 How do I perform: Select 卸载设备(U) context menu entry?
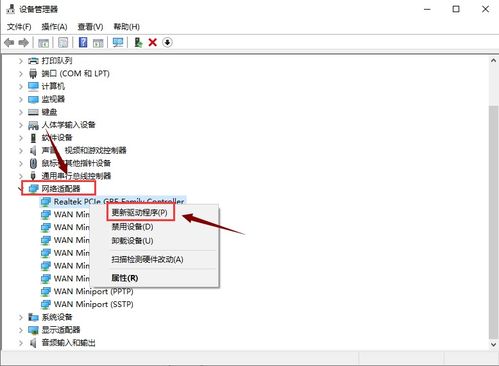click(x=132, y=241)
